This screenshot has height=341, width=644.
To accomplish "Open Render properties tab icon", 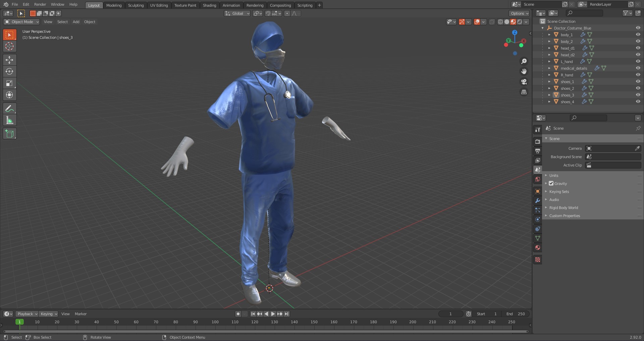I will pos(538,142).
